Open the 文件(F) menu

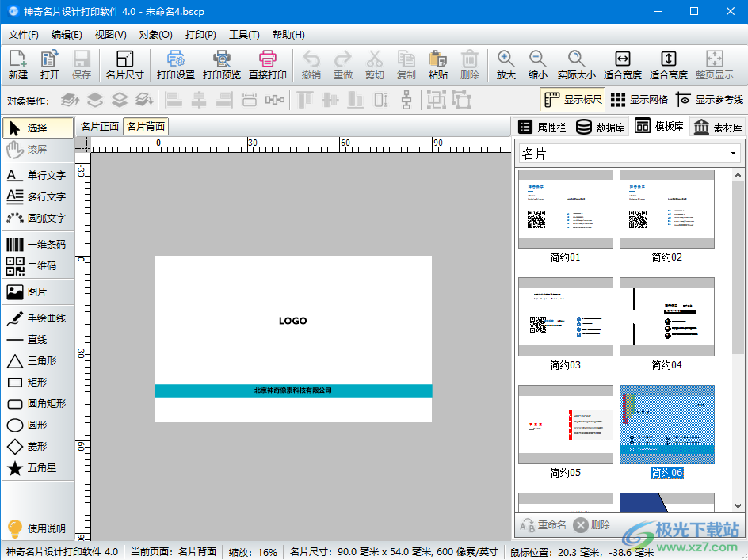point(24,35)
